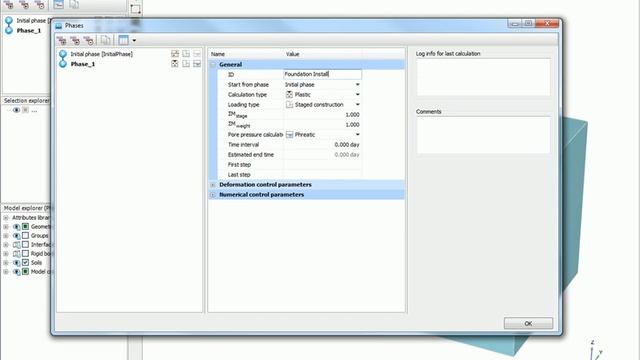Toggle Soils visibility eye in Model explorer
640x360 pixels.
17,263
